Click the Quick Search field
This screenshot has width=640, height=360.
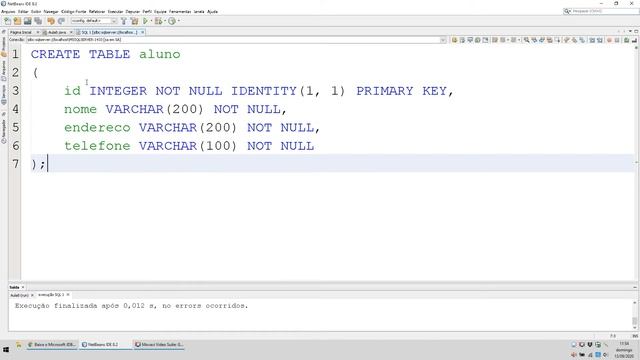coord(601,11)
